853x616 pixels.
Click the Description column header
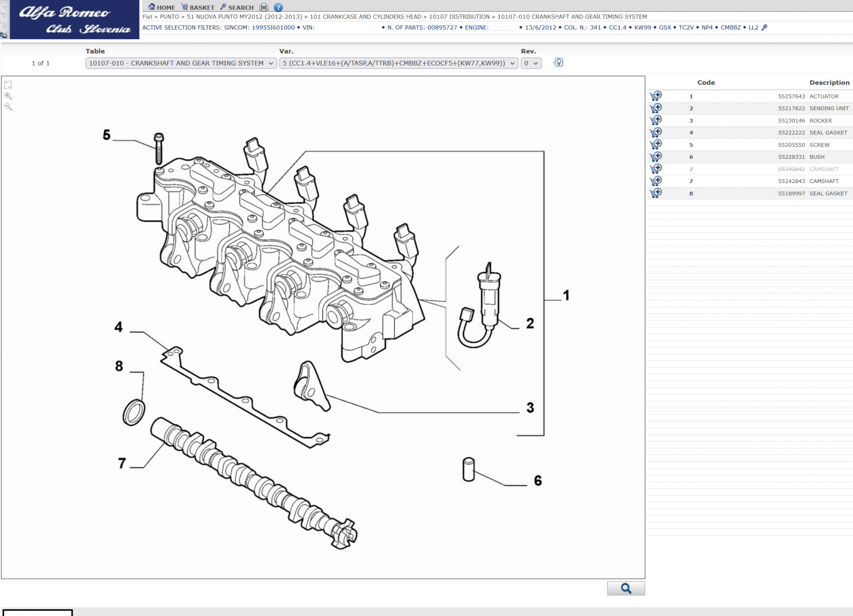point(829,83)
